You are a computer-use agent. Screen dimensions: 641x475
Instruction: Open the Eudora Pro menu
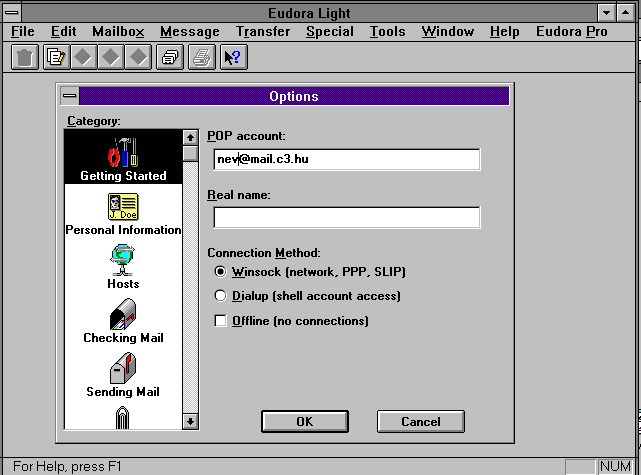tap(572, 31)
